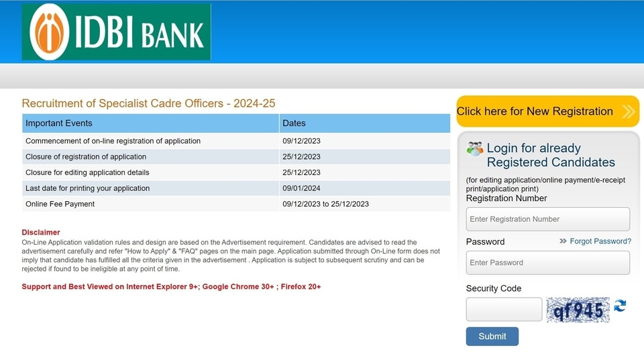Click the Registration Number label
The image size is (644, 362).
[x=506, y=198]
